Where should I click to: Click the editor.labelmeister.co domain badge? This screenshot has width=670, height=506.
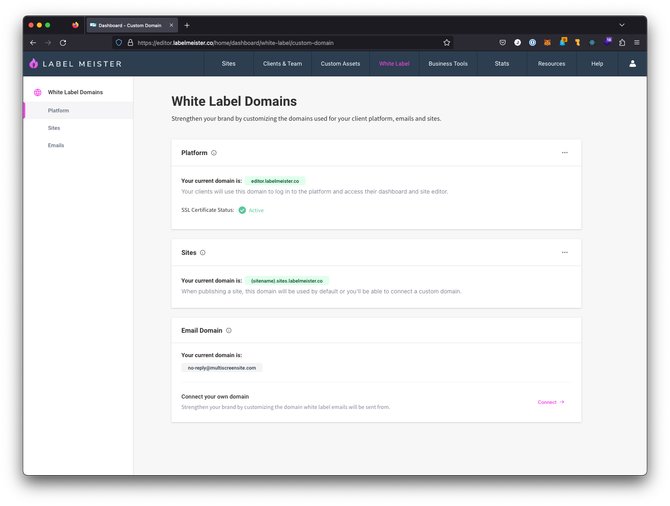pos(275,181)
